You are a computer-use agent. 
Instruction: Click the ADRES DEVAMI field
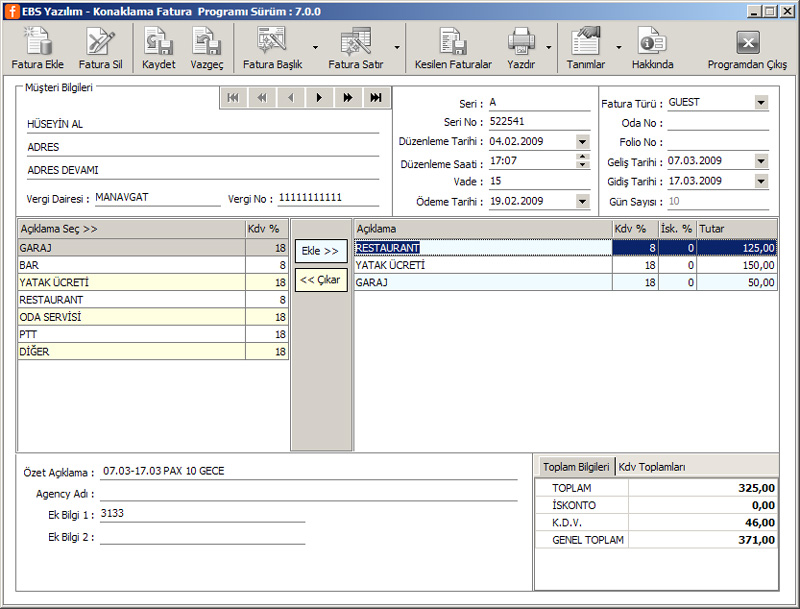pyautogui.click(x=203, y=170)
